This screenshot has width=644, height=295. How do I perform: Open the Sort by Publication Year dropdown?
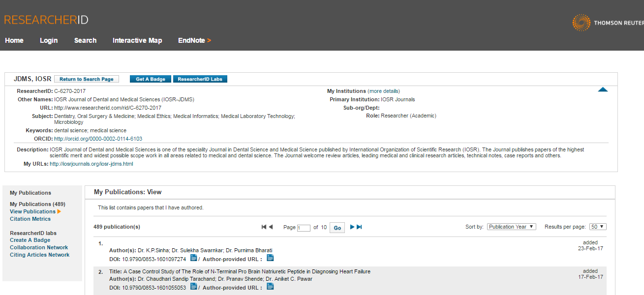pos(512,227)
